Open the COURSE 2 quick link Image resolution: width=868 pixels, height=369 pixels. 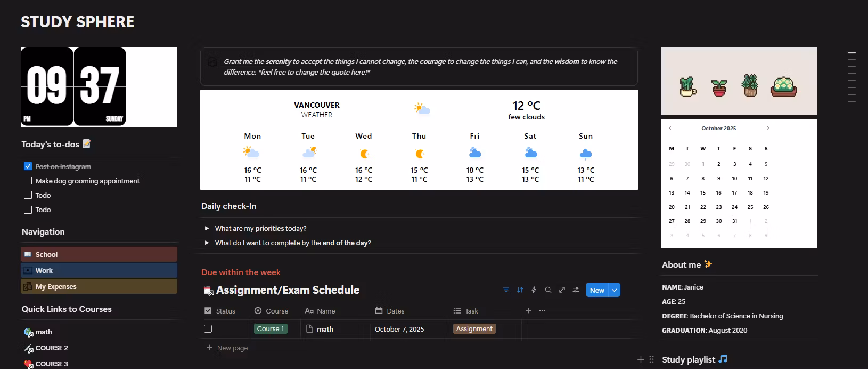click(x=52, y=348)
